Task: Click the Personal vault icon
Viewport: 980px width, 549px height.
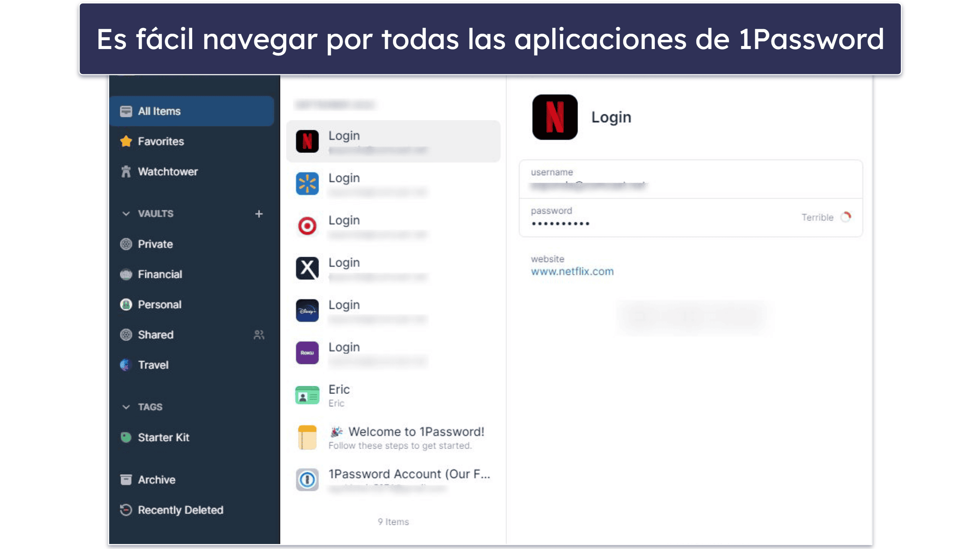Action: 126,305
